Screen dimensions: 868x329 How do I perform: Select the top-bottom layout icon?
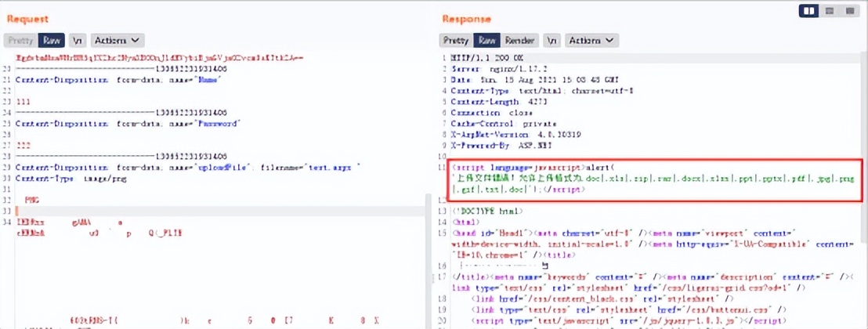coord(830,10)
